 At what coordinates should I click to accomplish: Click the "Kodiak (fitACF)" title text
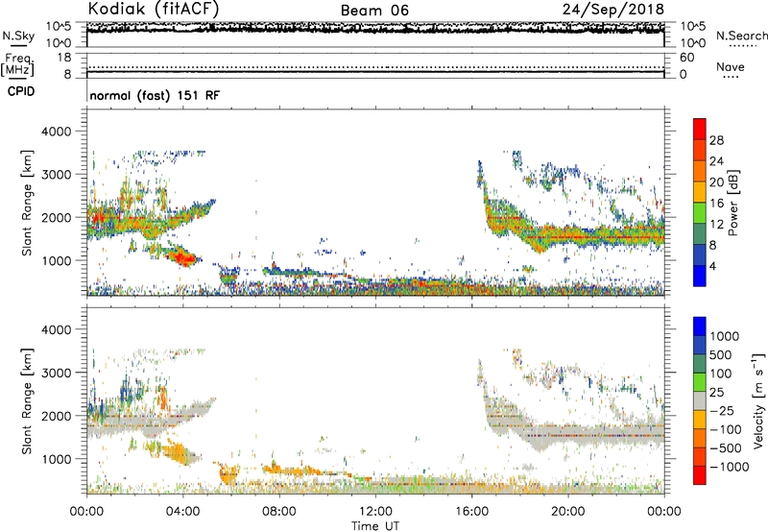point(154,9)
